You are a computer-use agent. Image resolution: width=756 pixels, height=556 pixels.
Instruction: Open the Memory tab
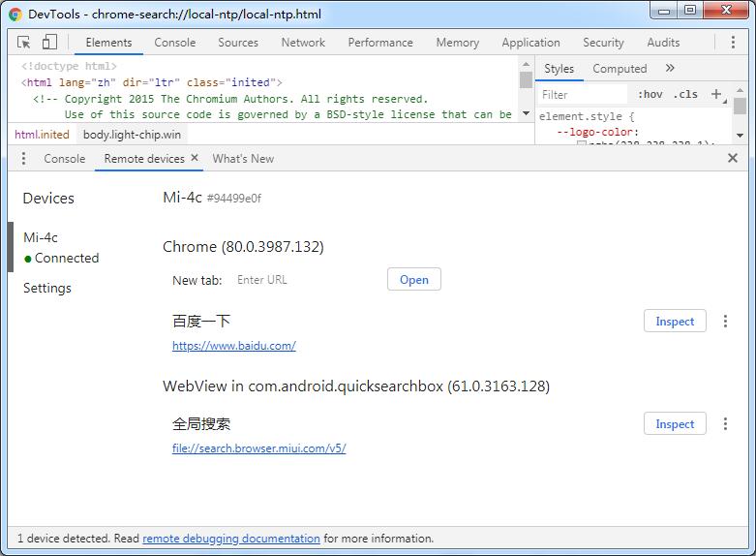coord(457,43)
